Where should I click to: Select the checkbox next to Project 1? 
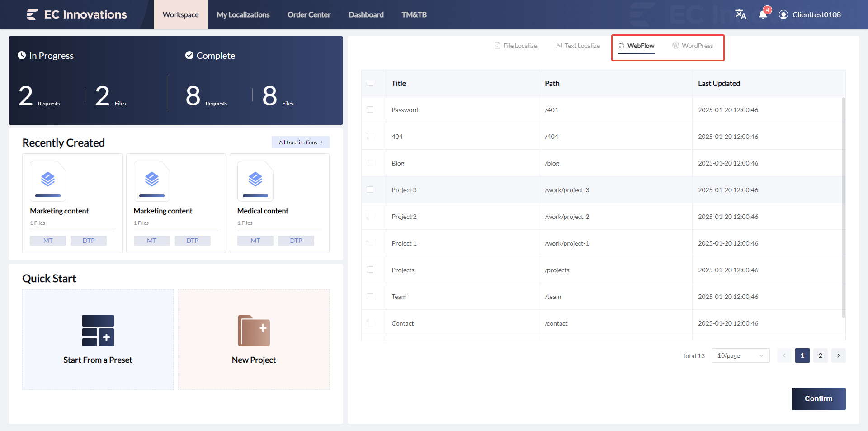click(370, 243)
